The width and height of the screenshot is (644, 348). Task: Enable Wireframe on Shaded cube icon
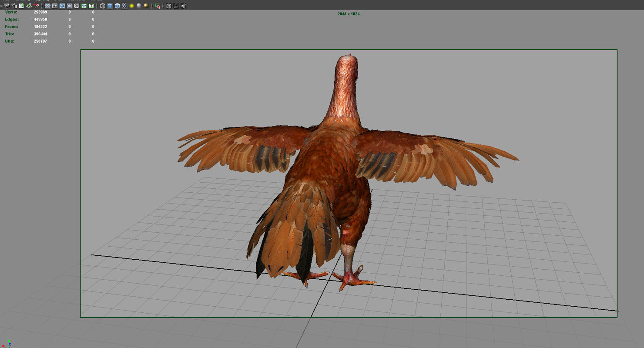click(117, 6)
